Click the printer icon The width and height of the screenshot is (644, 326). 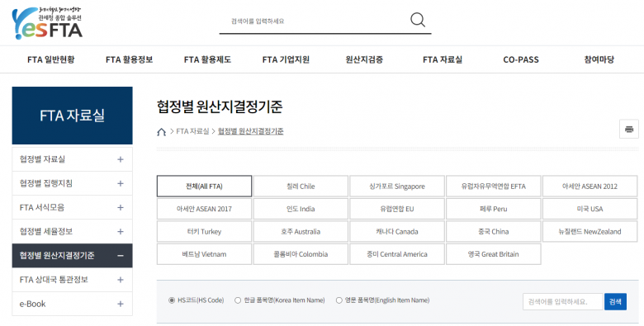[629, 129]
